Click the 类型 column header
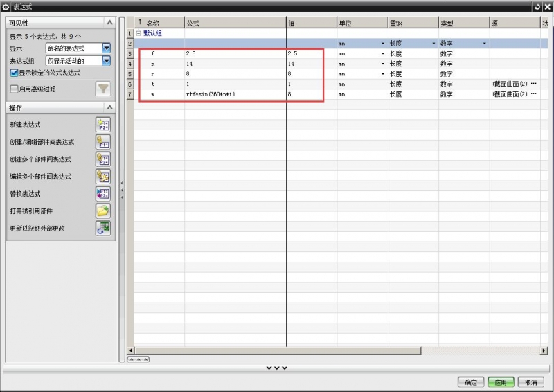The height and width of the screenshot is (392, 554). point(464,24)
